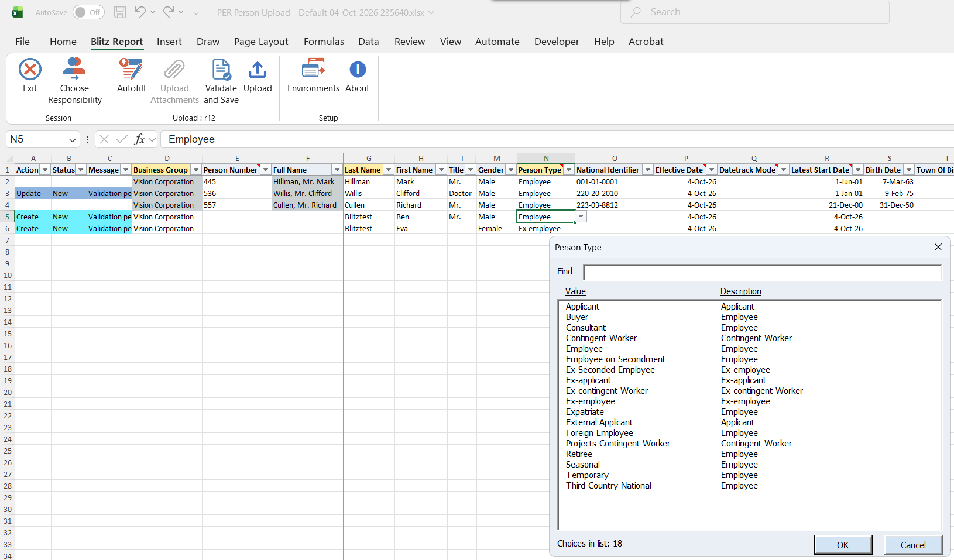The height and width of the screenshot is (560, 954).
Task: Open the Business Group filter dropdown
Action: coord(196,170)
